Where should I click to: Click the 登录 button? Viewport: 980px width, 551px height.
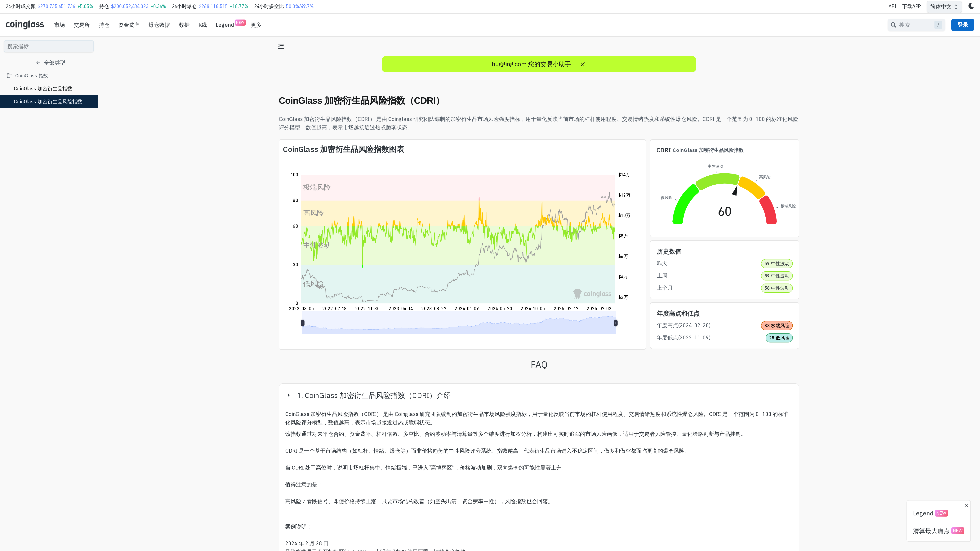click(963, 25)
